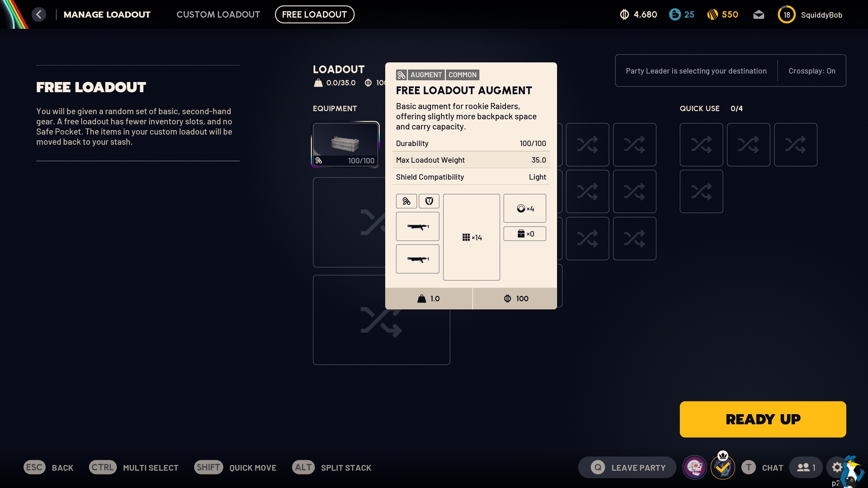Click the crowned party leader avatar

(723, 467)
